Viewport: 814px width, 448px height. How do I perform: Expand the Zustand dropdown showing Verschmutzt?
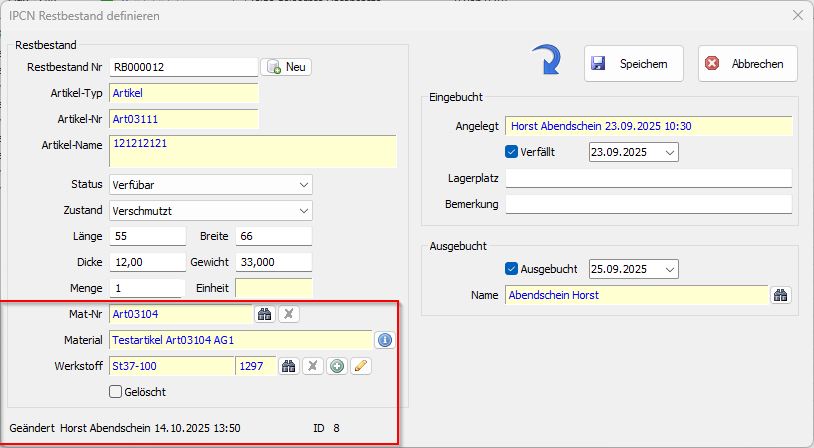(x=303, y=211)
